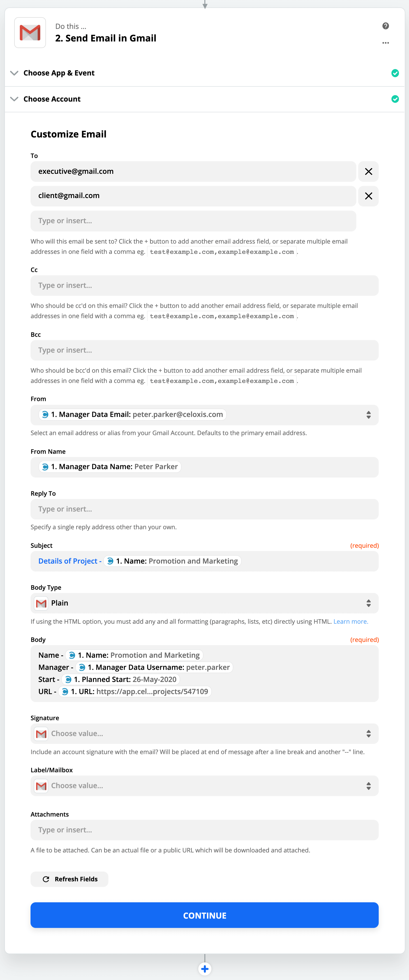Click the Gmail app icon in step header
Image resolution: width=409 pixels, height=980 pixels.
[30, 33]
